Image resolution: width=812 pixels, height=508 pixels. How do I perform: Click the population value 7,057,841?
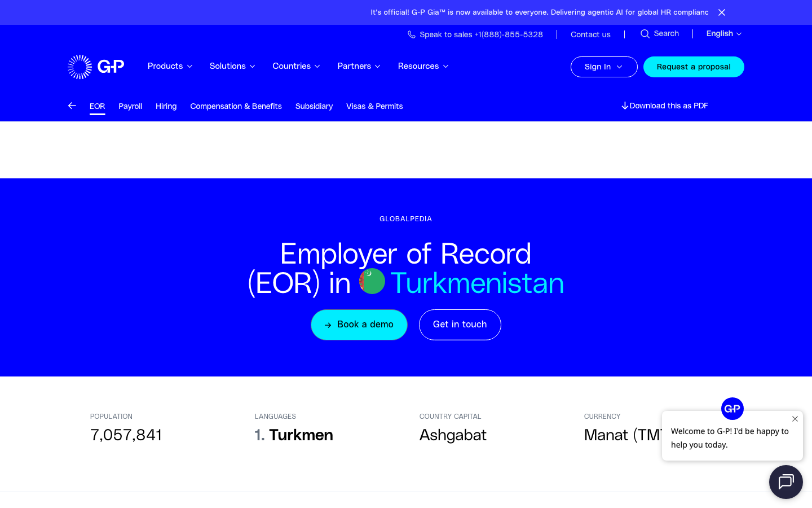[x=126, y=435]
